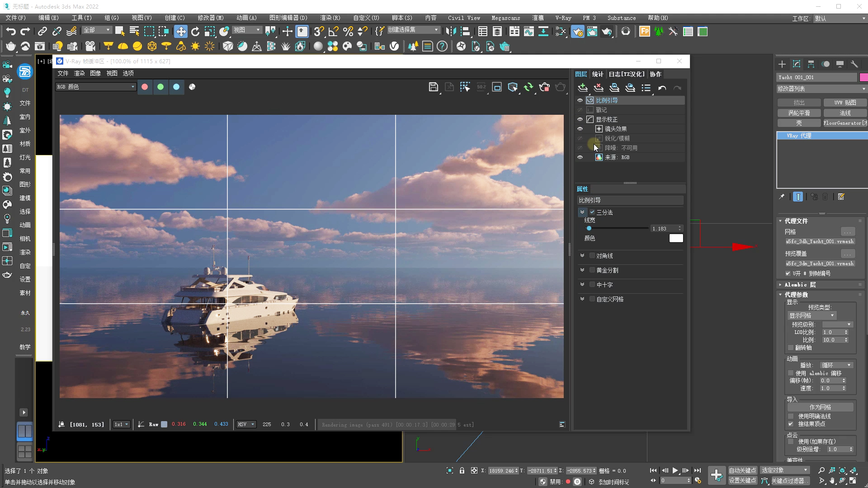Enable 自动关键点 mode
Image resolution: width=868 pixels, height=488 pixels.
742,470
